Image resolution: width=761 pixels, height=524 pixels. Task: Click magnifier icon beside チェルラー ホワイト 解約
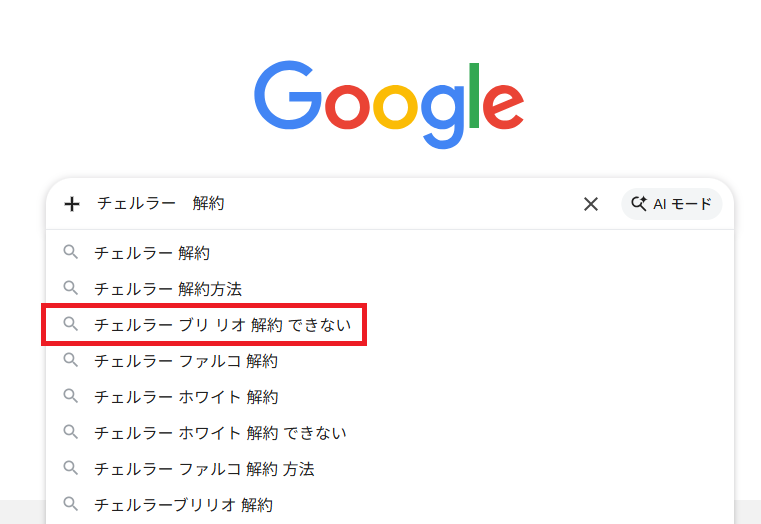(70, 397)
